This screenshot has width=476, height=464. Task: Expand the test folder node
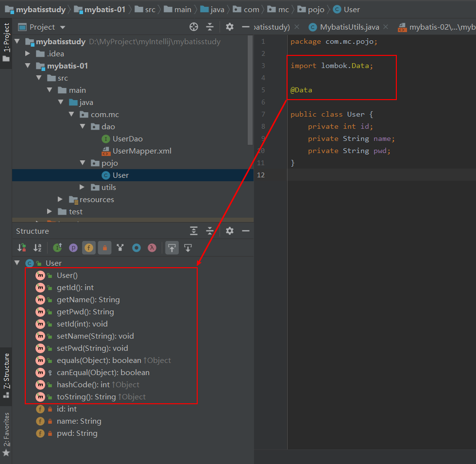49,211
